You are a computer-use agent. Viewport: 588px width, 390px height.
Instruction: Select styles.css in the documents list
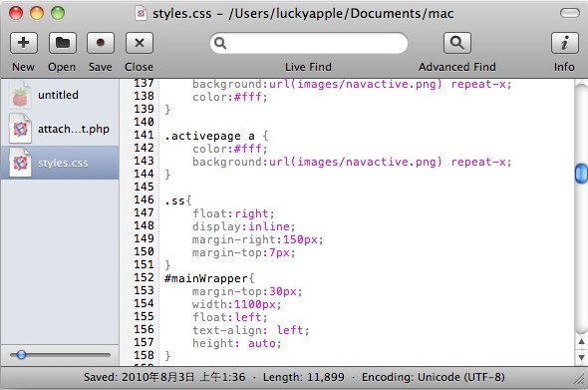[60, 163]
